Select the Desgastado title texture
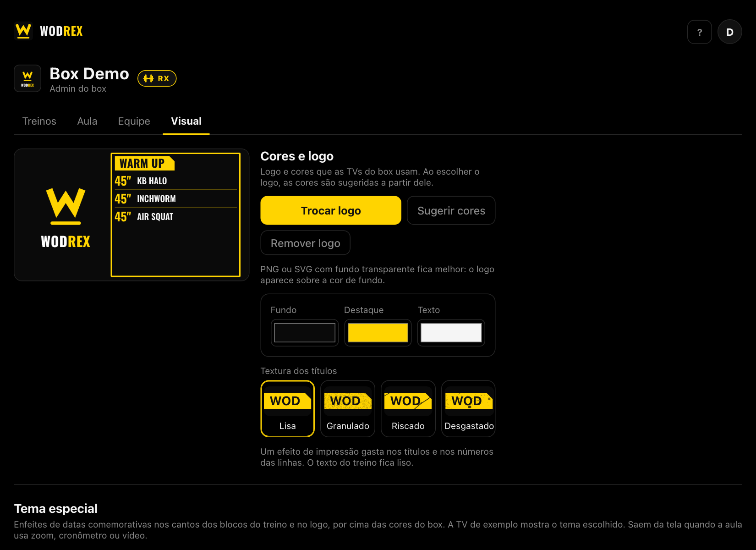The image size is (756, 550). 469,408
